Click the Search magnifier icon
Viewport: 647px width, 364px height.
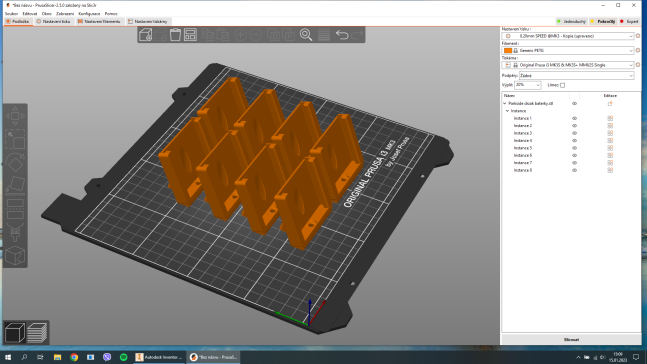pyautogui.click(x=306, y=35)
